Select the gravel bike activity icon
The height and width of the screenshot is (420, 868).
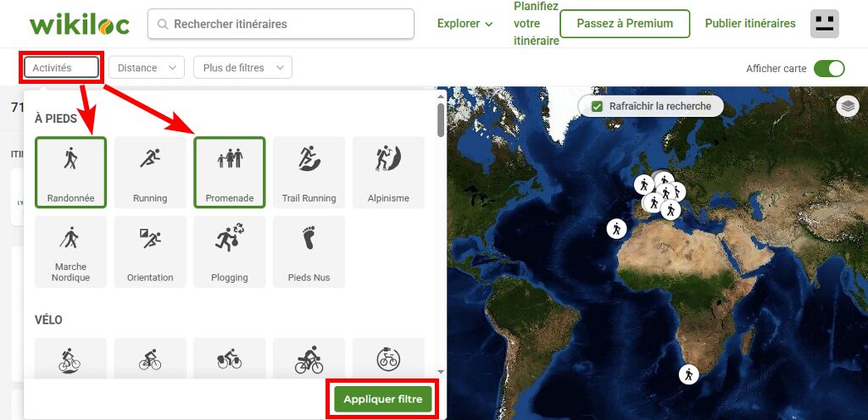[x=309, y=359]
